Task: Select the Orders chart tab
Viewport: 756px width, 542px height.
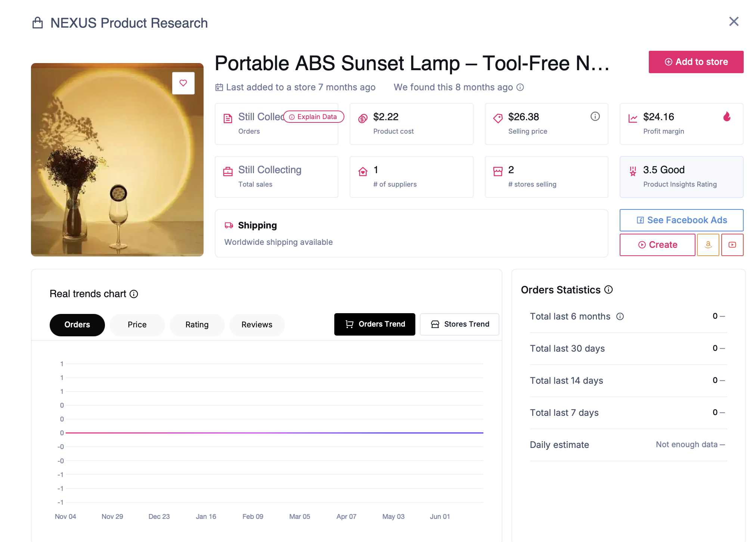Action: 77,325
